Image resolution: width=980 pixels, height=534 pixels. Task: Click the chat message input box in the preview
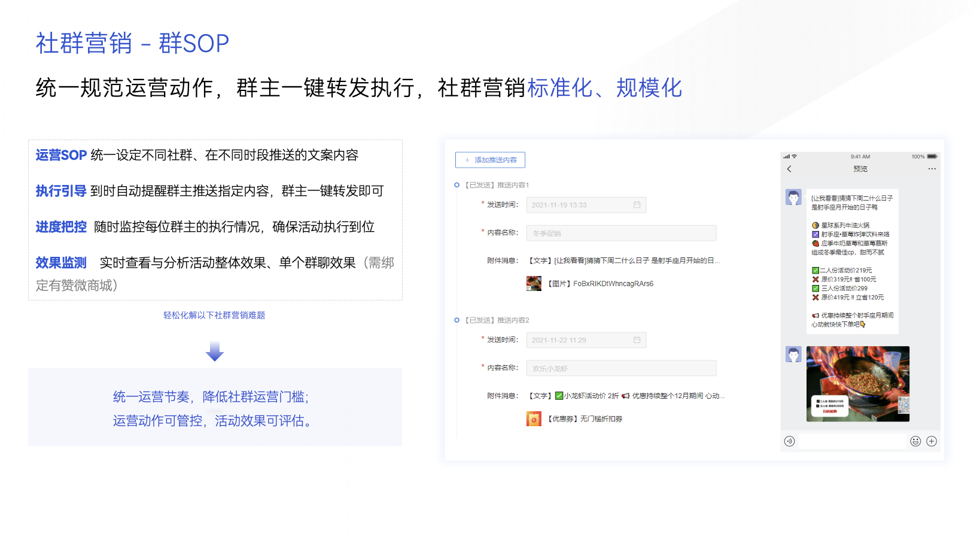(x=853, y=441)
